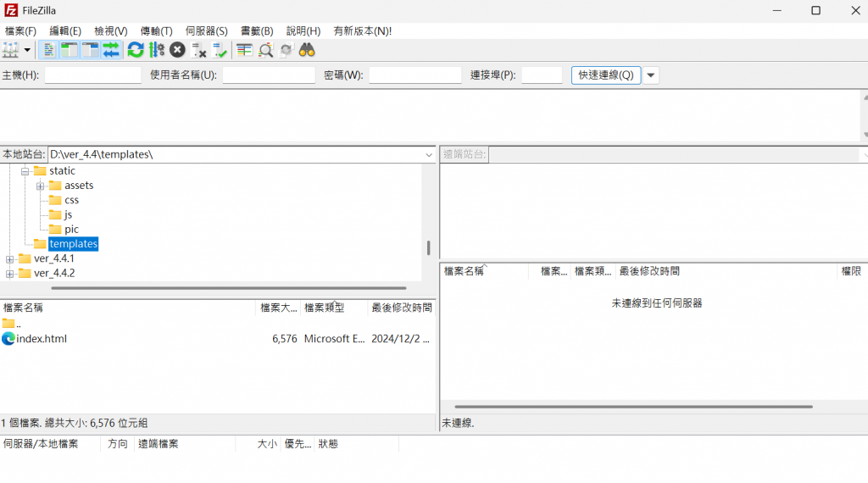
Task: Select the js folder in tree
Action: point(68,214)
